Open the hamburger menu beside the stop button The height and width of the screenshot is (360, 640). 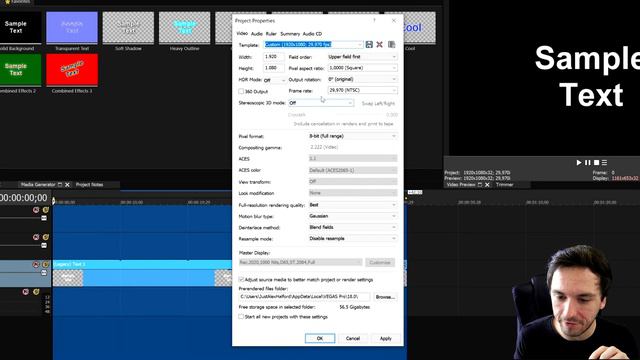(604, 162)
